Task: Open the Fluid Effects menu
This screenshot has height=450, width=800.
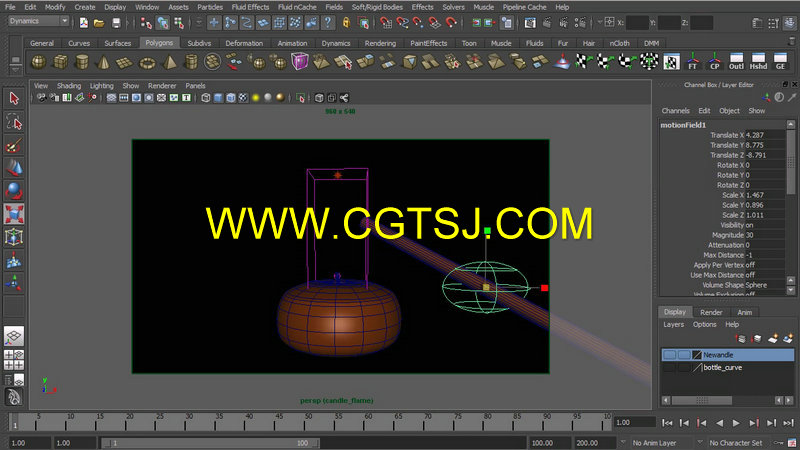Action: pyautogui.click(x=250, y=7)
